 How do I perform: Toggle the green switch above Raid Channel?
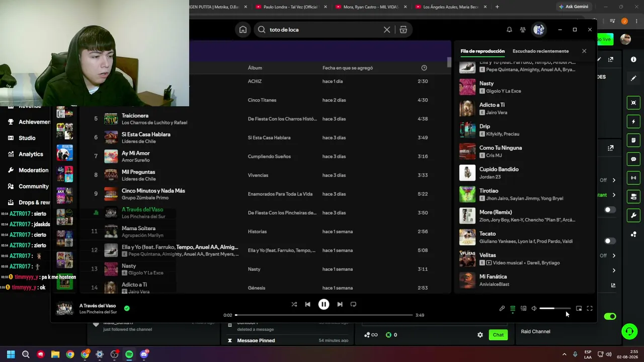click(610, 316)
